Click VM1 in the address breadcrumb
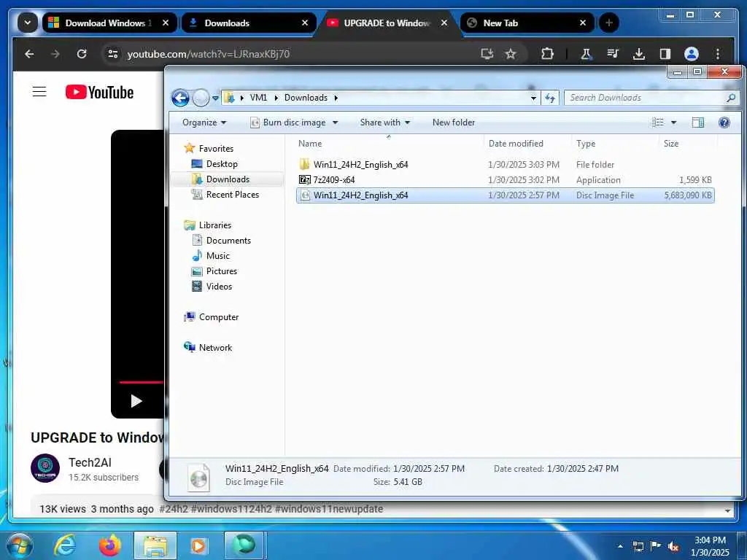The height and width of the screenshot is (560, 747). tap(258, 98)
